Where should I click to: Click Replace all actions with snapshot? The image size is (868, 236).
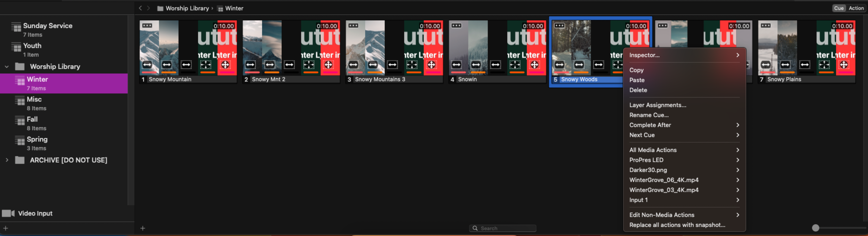pyautogui.click(x=677, y=225)
